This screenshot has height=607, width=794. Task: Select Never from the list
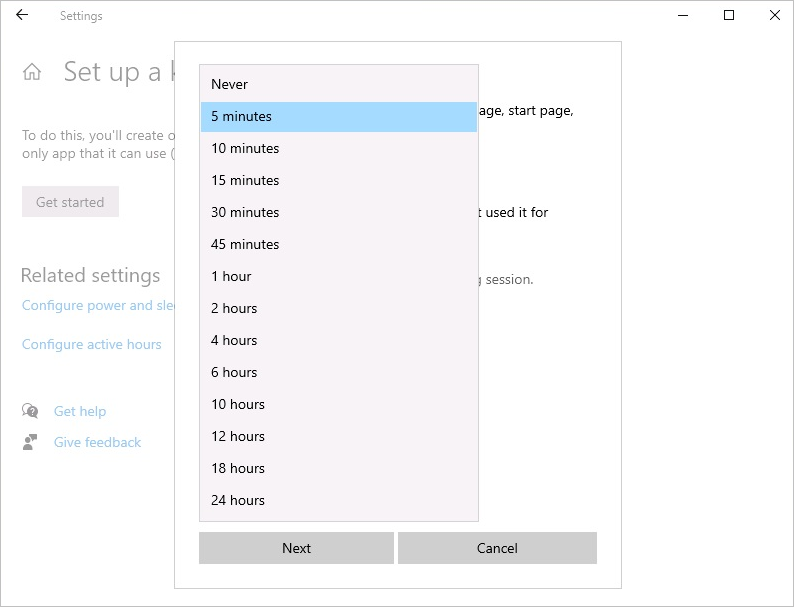(x=339, y=84)
